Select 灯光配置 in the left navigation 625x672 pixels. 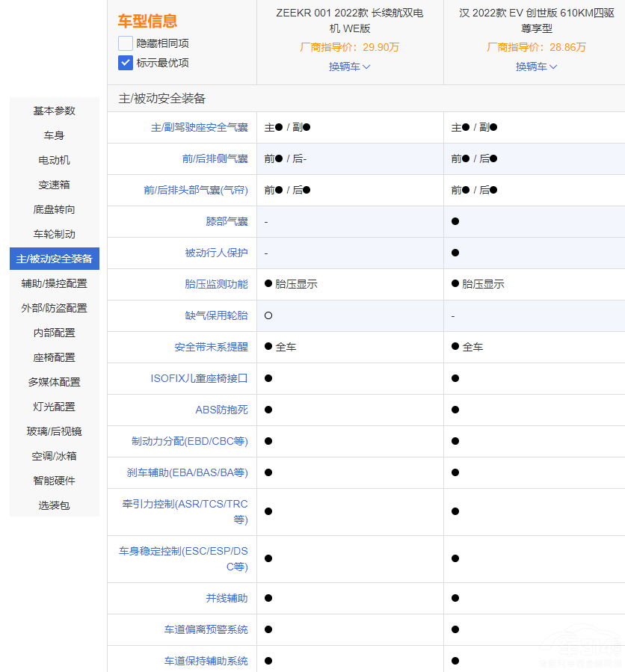point(54,407)
